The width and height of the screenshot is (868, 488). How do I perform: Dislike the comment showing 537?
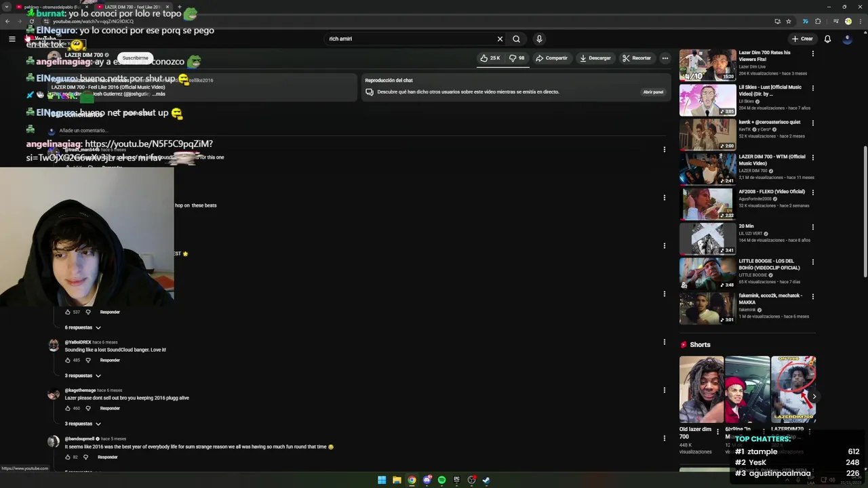pos(88,312)
